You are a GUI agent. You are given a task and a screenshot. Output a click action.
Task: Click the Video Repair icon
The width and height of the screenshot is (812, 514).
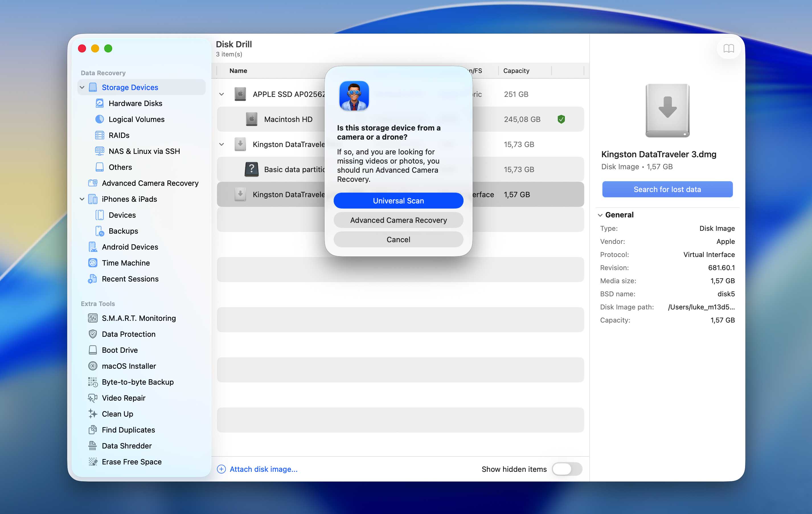coord(93,398)
